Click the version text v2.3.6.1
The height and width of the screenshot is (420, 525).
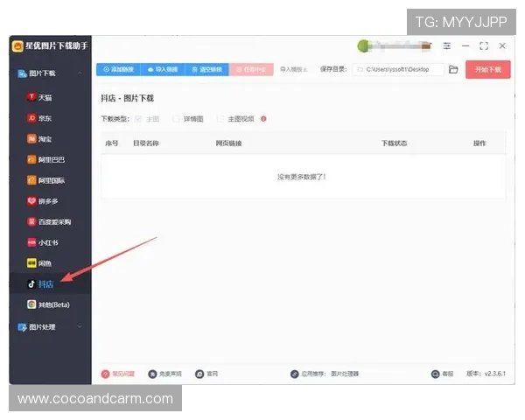click(495, 374)
